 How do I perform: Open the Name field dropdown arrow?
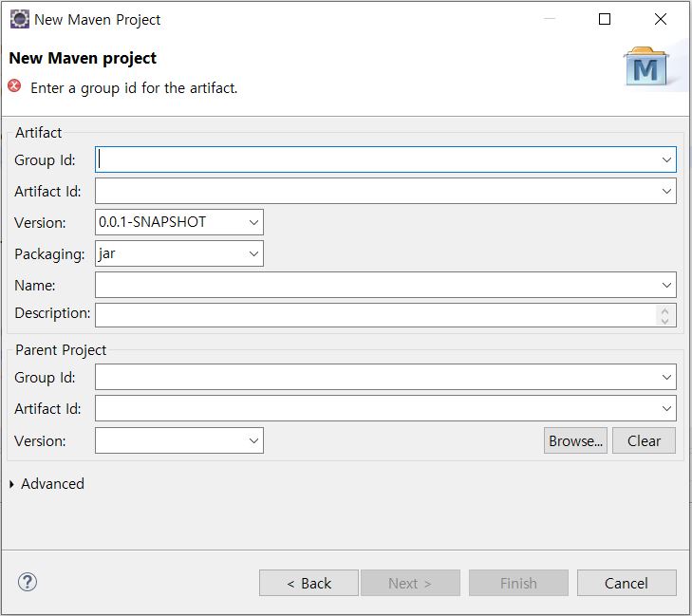[666, 285]
